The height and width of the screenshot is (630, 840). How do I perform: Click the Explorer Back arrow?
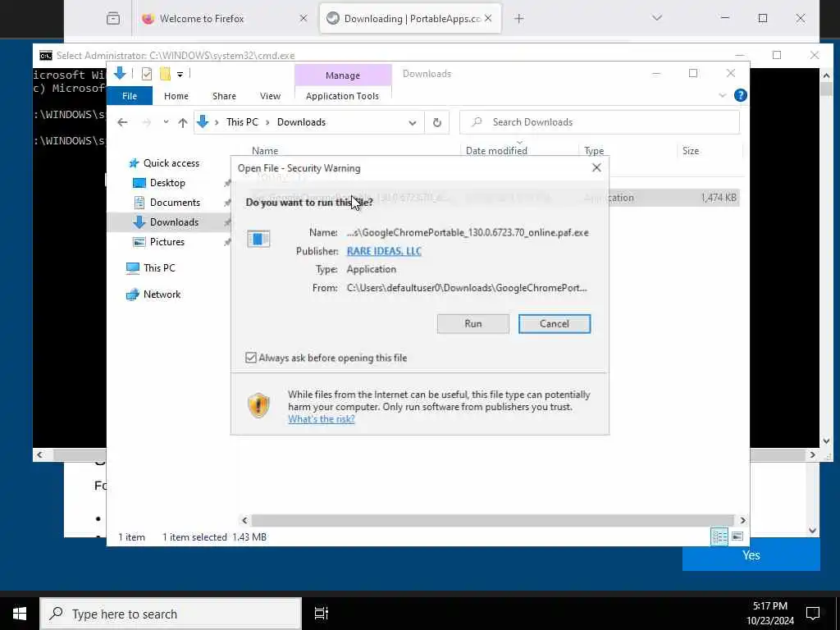[x=123, y=122]
